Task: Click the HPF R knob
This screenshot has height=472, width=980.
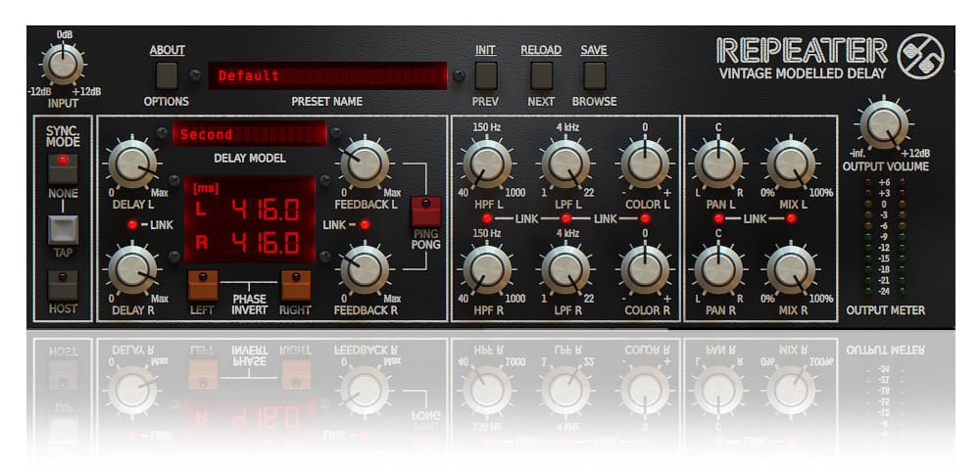Action: [487, 269]
